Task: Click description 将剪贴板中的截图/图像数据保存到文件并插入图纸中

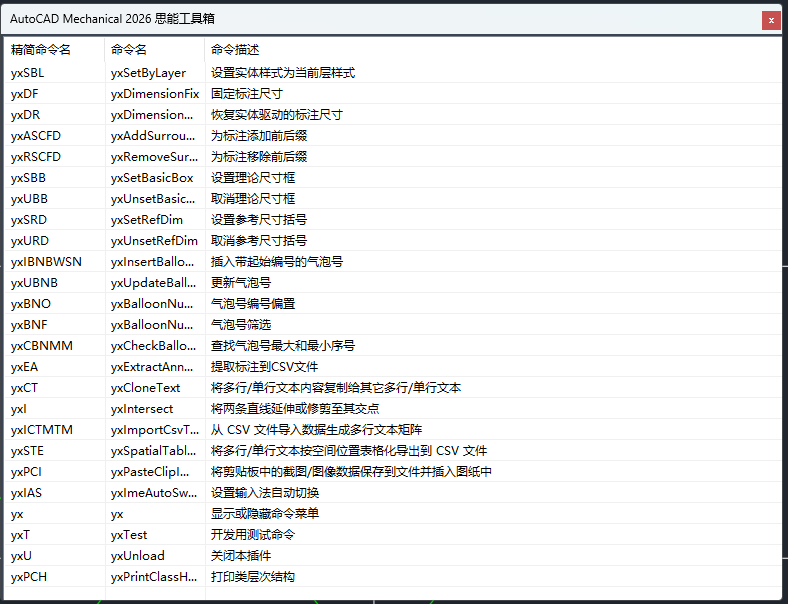Action: click(351, 472)
